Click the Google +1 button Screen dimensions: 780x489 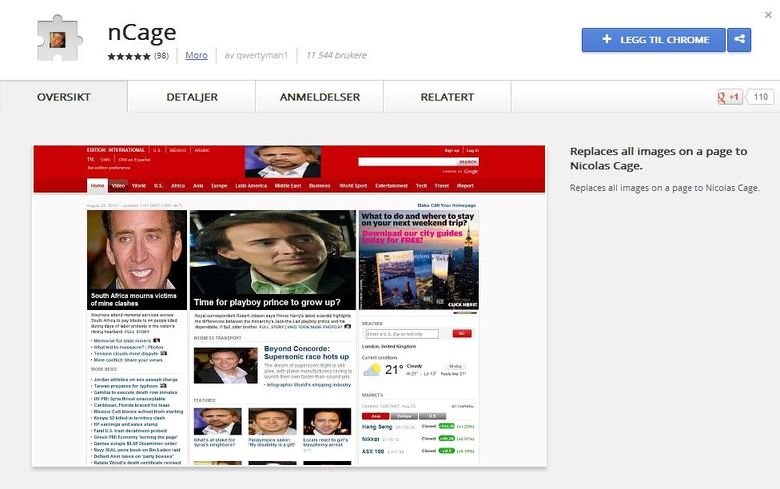pyautogui.click(x=729, y=97)
